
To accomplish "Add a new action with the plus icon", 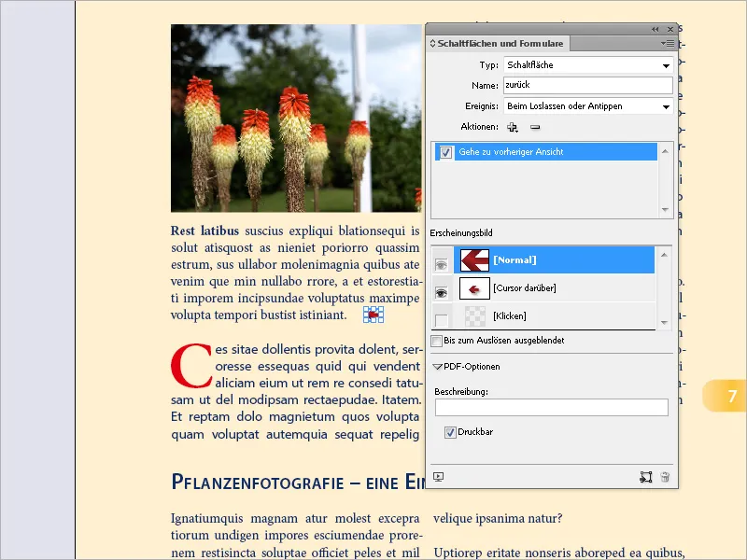I will coord(512,127).
